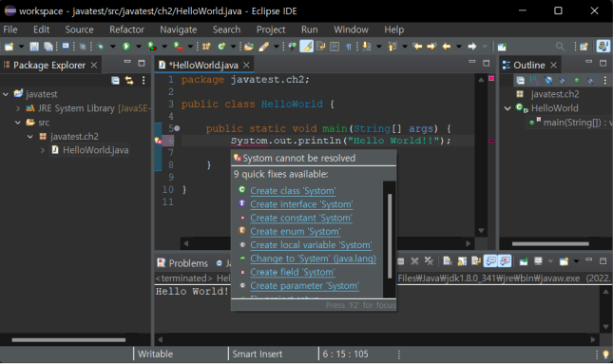Click the Open Type icon
The image size is (613, 364).
(249, 47)
